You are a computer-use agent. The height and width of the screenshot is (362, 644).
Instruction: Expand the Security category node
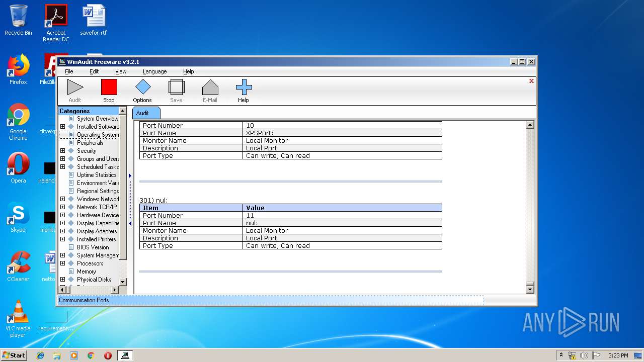[x=62, y=151]
